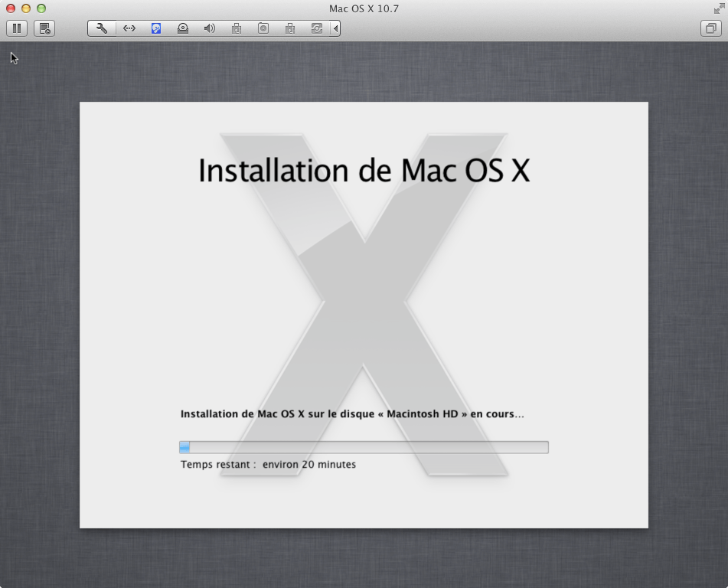Click the sharing sync icon
Image resolution: width=728 pixels, height=588 pixels.
[x=317, y=28]
